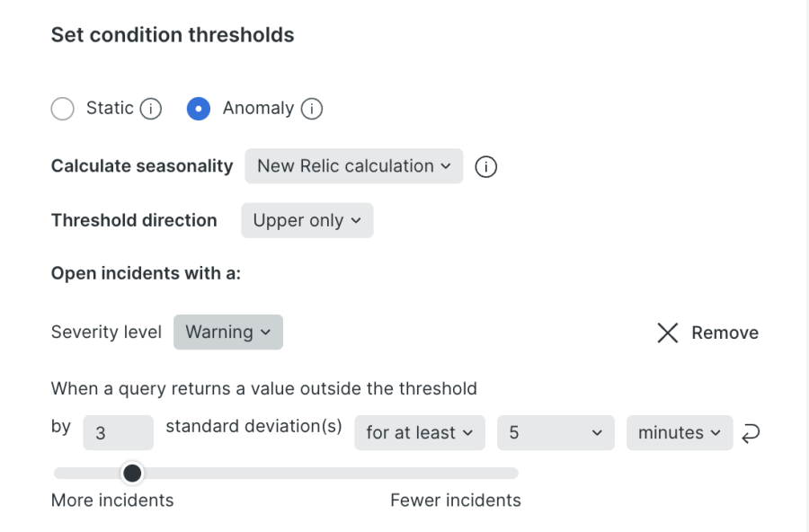Click the Fewer incidents label

click(x=455, y=501)
